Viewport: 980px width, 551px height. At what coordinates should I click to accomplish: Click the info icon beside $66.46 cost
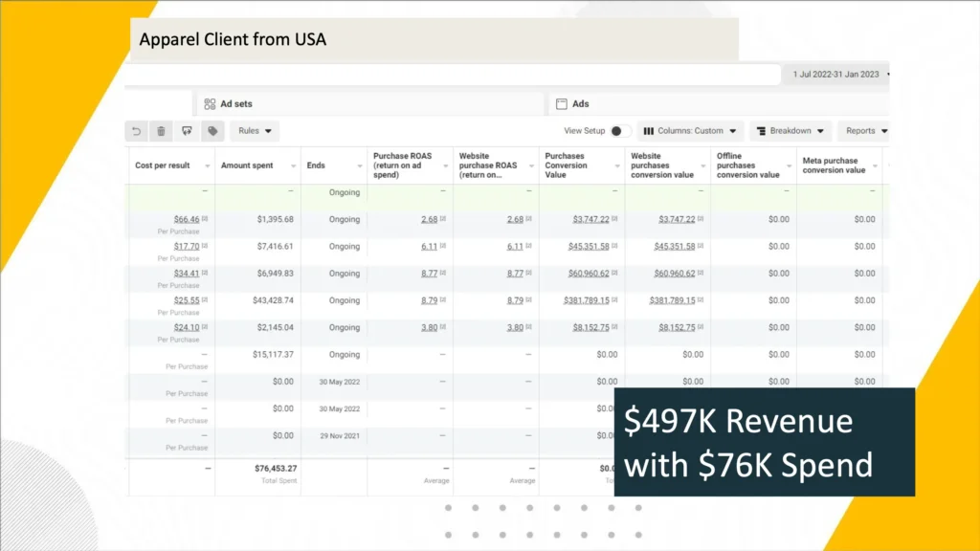coord(205,219)
